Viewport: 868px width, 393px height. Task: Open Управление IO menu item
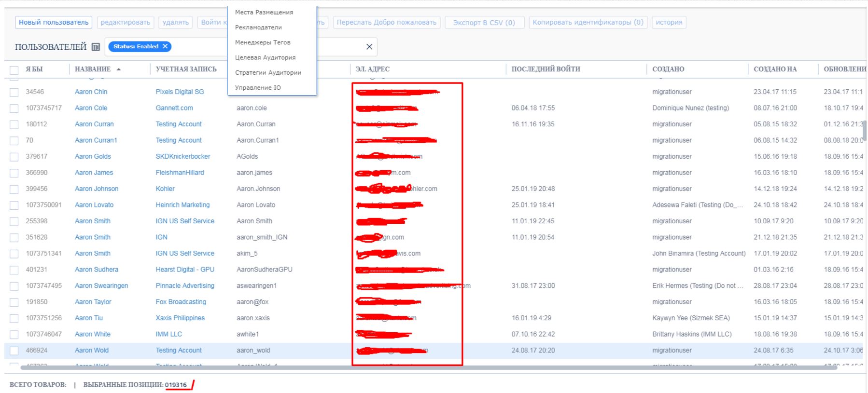coord(258,87)
